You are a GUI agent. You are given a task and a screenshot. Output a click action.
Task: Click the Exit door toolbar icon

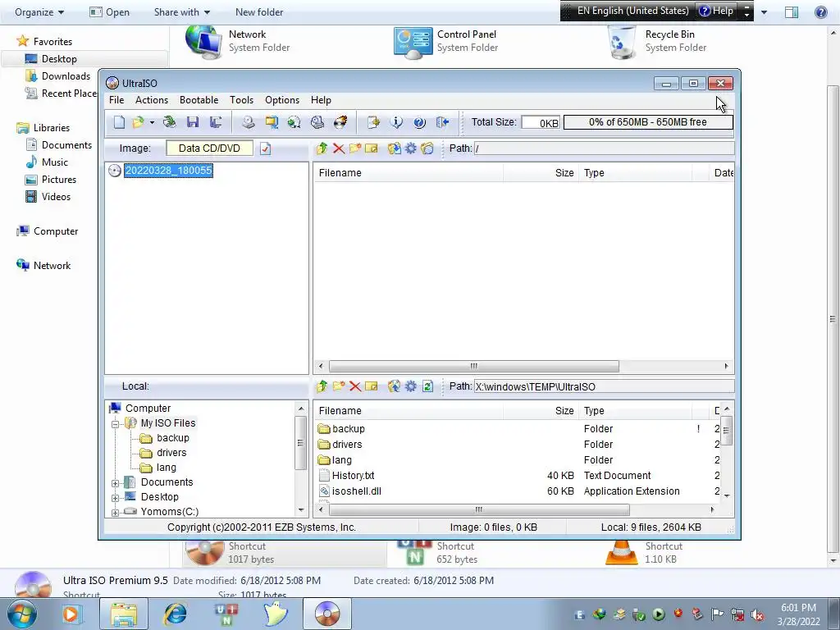[x=442, y=122]
